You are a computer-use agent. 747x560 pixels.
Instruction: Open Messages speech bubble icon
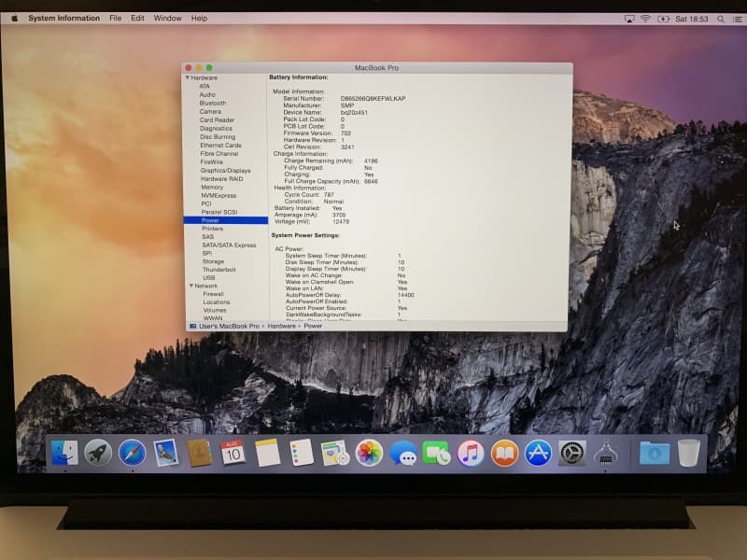[403, 454]
